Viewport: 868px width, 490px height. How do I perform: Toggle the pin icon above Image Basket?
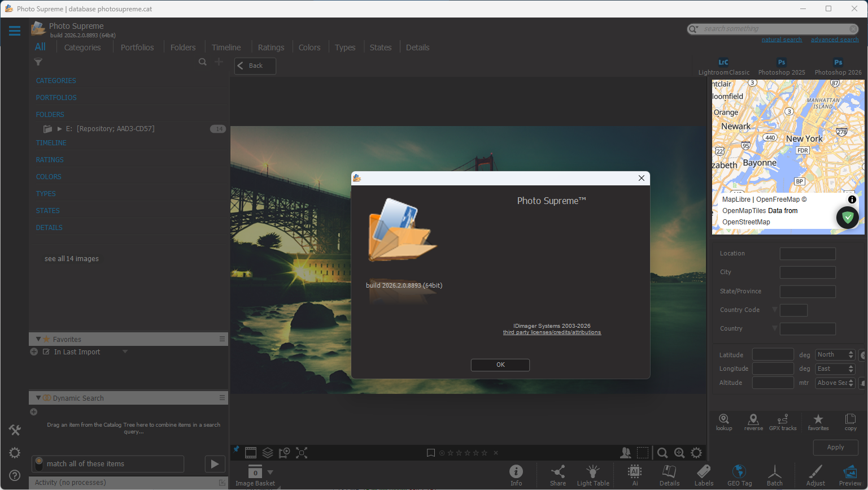237,450
